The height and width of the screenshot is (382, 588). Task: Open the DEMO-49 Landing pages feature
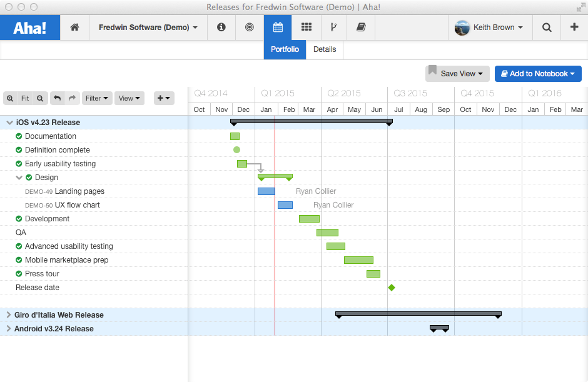(64, 191)
